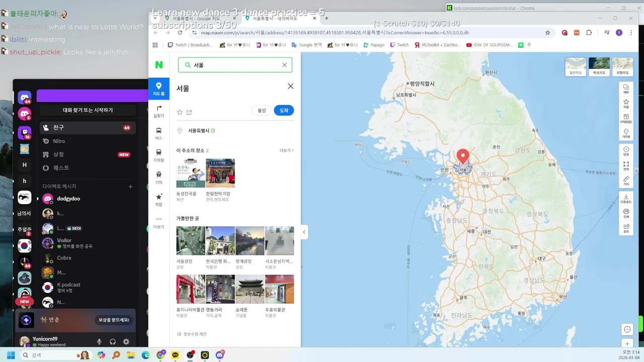The image size is (644, 362).
Task: Open the 지적편집도 cadastral map tool
Action: click(626, 119)
